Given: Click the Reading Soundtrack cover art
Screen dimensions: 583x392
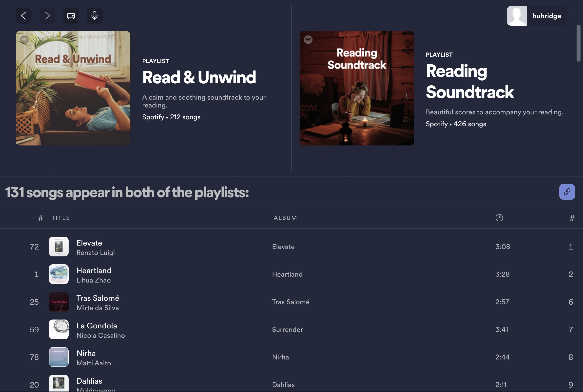Looking at the screenshot, I should (357, 88).
